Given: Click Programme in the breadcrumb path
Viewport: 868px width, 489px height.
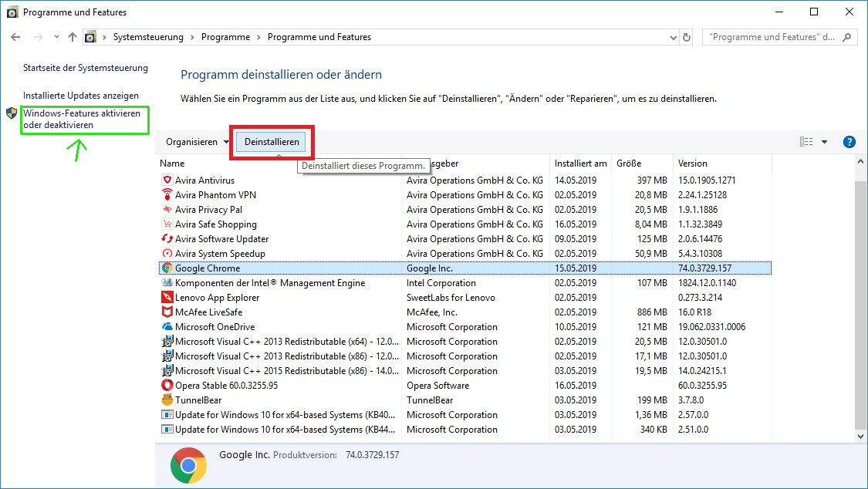Looking at the screenshot, I should coord(225,37).
